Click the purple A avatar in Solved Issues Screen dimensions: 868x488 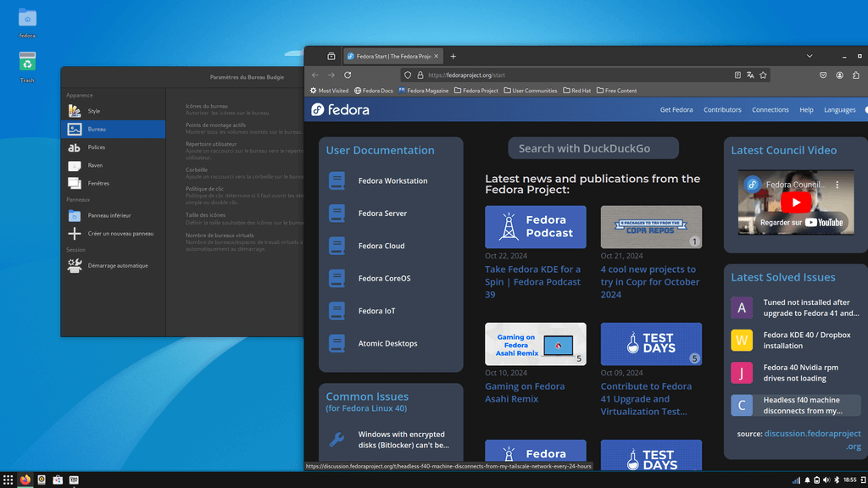click(742, 308)
